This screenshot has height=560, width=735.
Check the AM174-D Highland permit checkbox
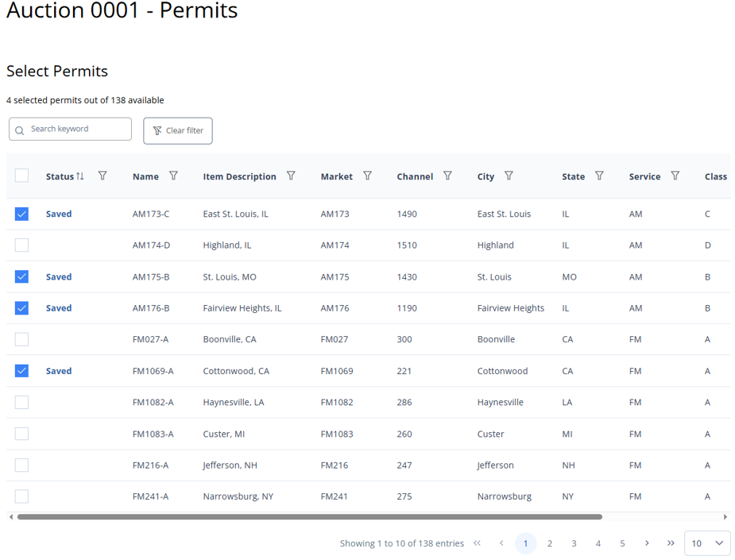coord(21,245)
